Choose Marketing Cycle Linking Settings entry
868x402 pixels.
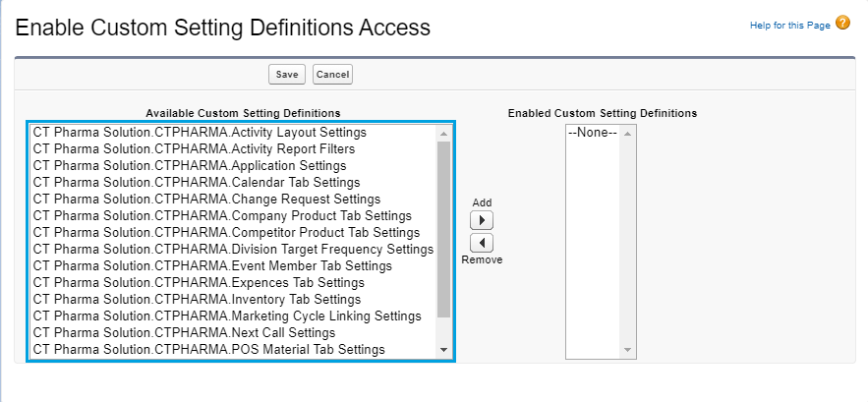[x=227, y=316]
